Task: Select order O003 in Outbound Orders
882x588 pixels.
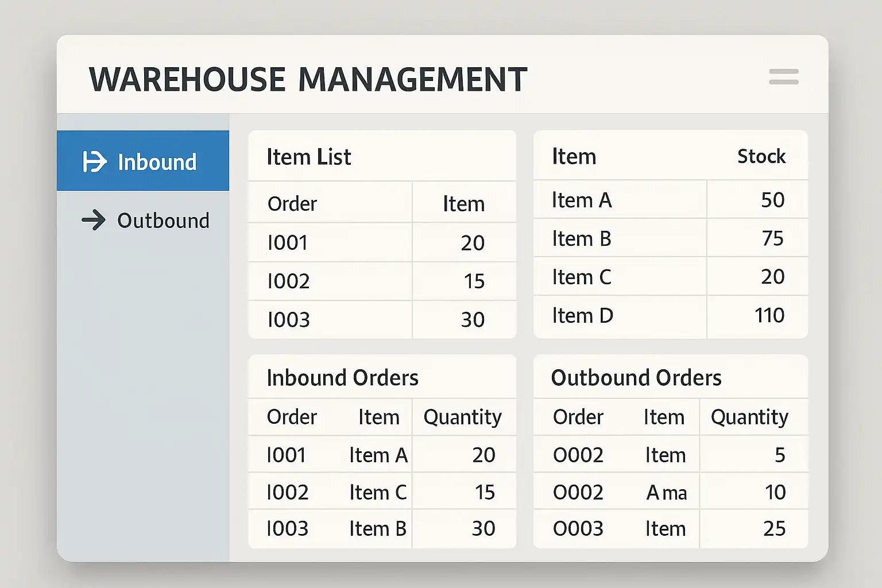Action: point(578,529)
